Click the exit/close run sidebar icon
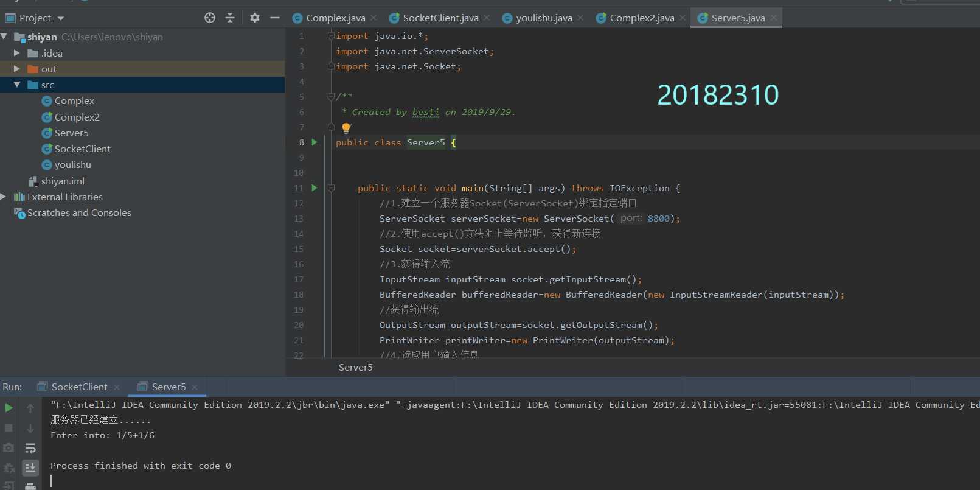Viewport: 980px width, 490px height. pyautogui.click(x=9, y=486)
